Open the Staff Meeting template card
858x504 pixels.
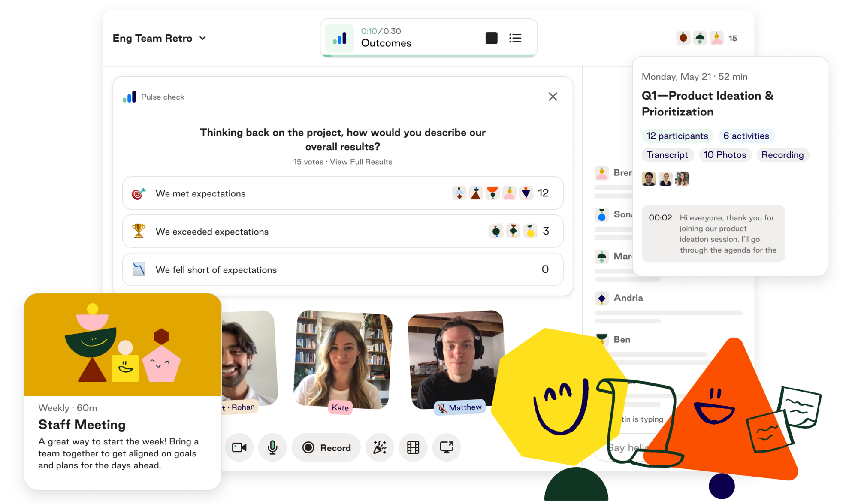pos(123,392)
